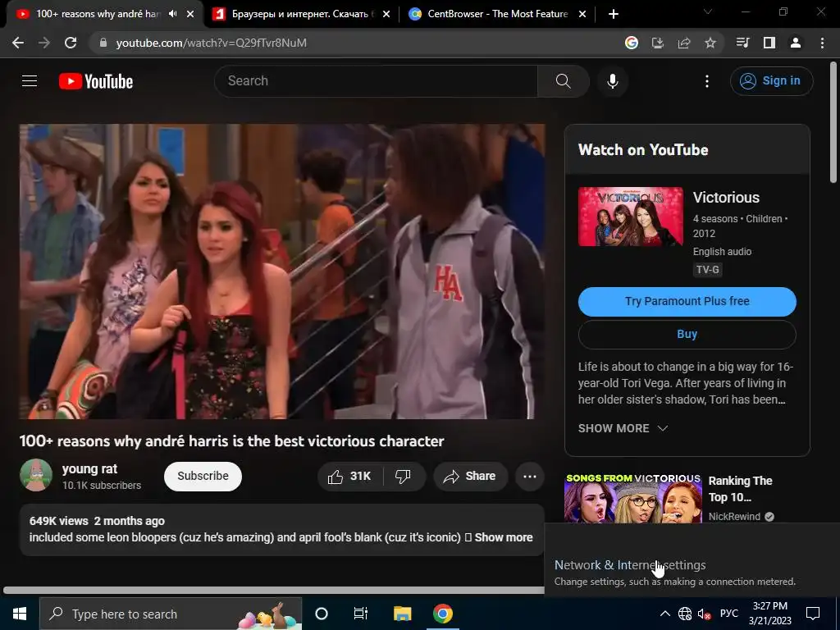The height and width of the screenshot is (630, 840).
Task: Open Cortana circle on taskbar
Action: (x=322, y=614)
